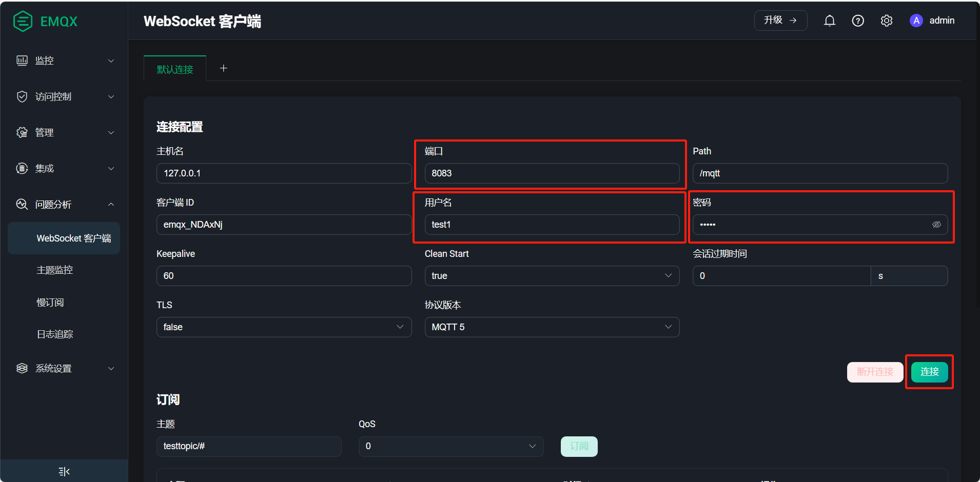Click the 集成 integration icon

[x=22, y=168]
